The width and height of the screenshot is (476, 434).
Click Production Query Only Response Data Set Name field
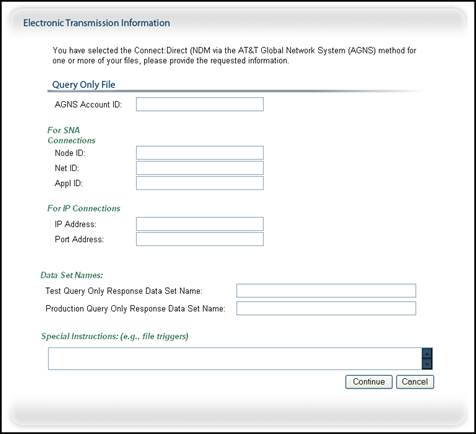(x=326, y=308)
